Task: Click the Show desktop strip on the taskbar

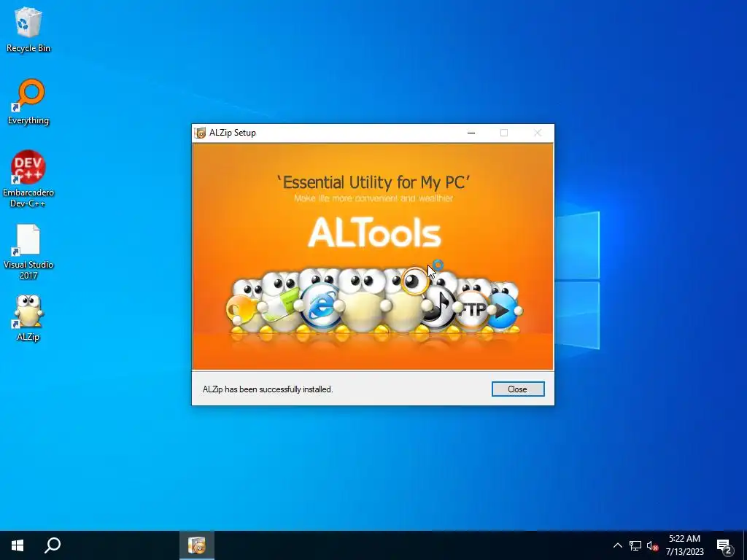Action: (x=745, y=545)
